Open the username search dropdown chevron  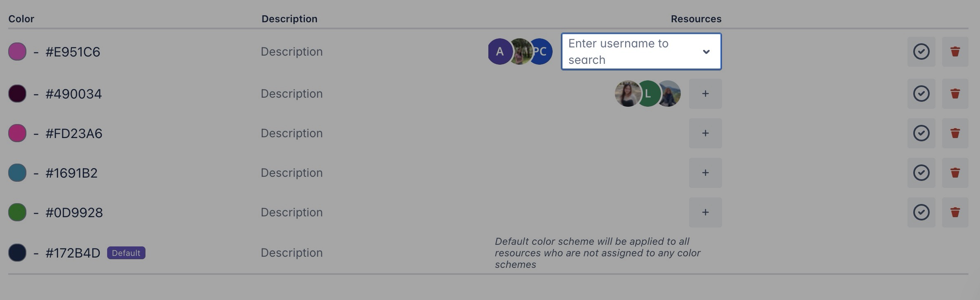[706, 52]
